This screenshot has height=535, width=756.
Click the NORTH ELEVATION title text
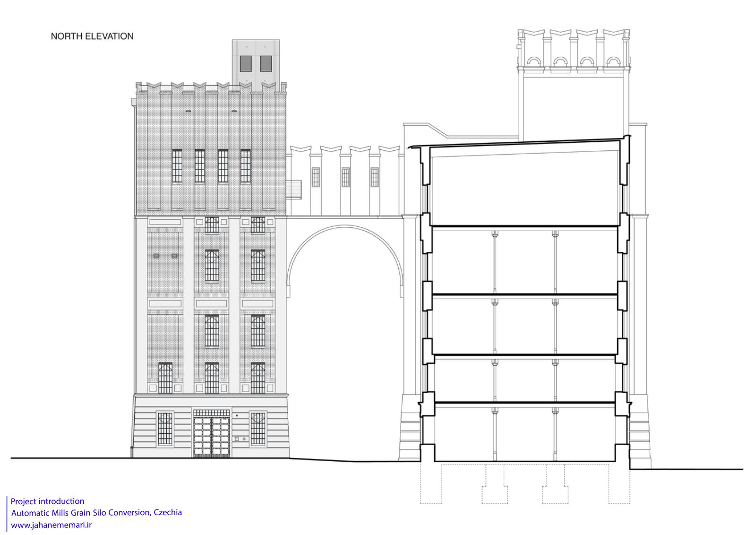(x=92, y=36)
